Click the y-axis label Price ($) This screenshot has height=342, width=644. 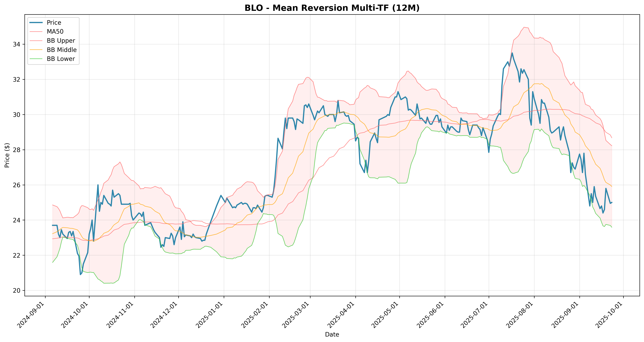7,155
